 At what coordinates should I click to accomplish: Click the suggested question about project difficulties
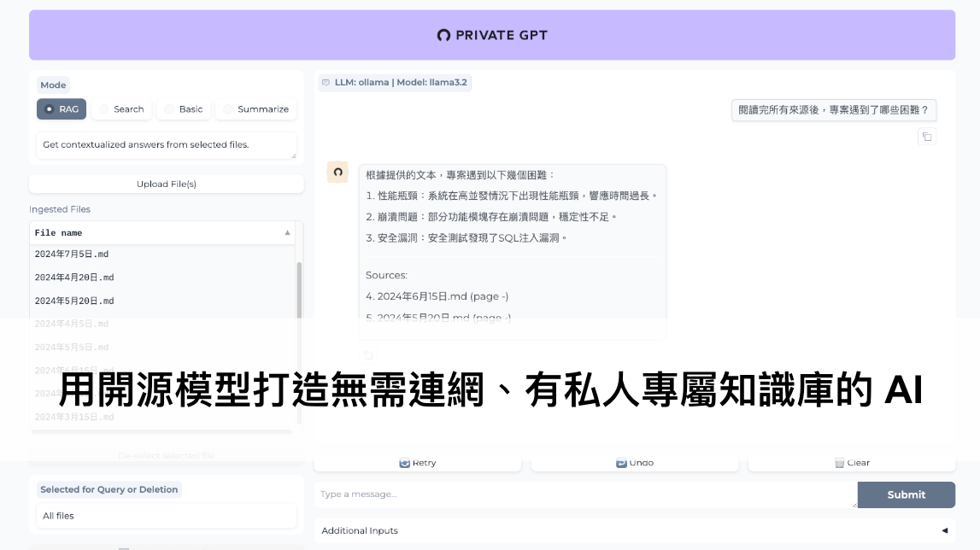point(833,110)
